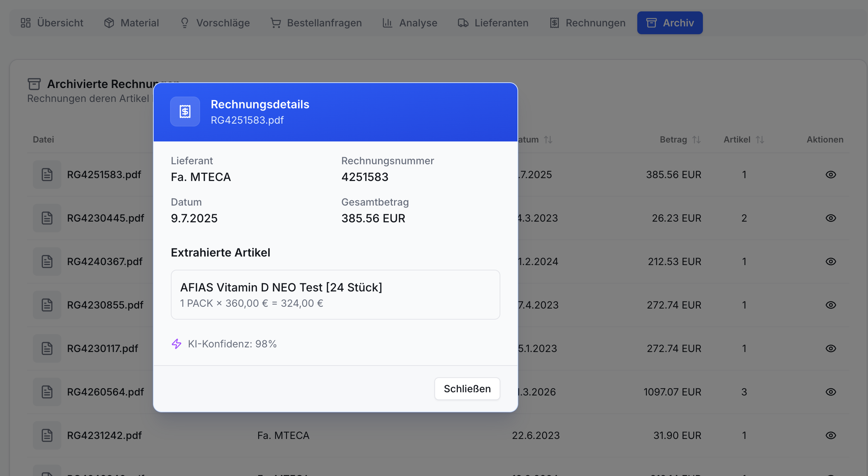Image resolution: width=868 pixels, height=476 pixels.
Task: Click file name RG4260564.pdf in table
Action: (x=106, y=392)
